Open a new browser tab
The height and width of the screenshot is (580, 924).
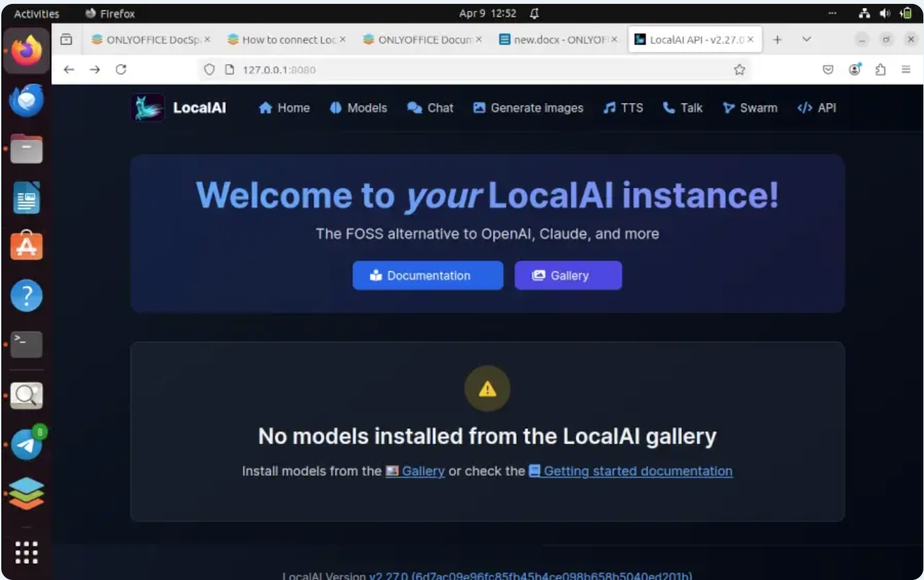(x=777, y=39)
